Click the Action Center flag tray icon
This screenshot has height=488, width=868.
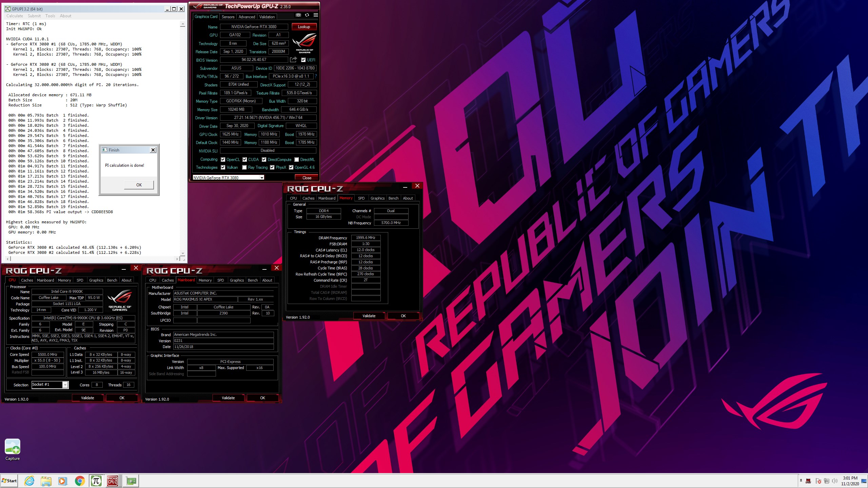818,481
